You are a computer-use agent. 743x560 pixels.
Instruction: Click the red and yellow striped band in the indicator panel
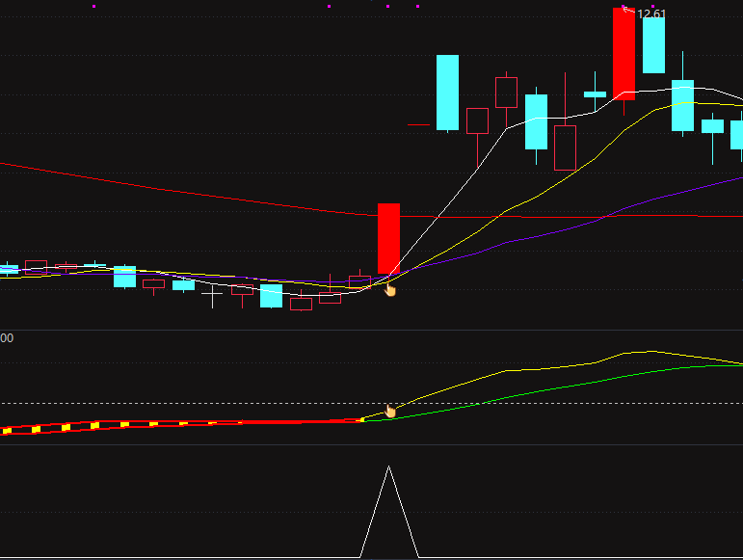pos(180,424)
